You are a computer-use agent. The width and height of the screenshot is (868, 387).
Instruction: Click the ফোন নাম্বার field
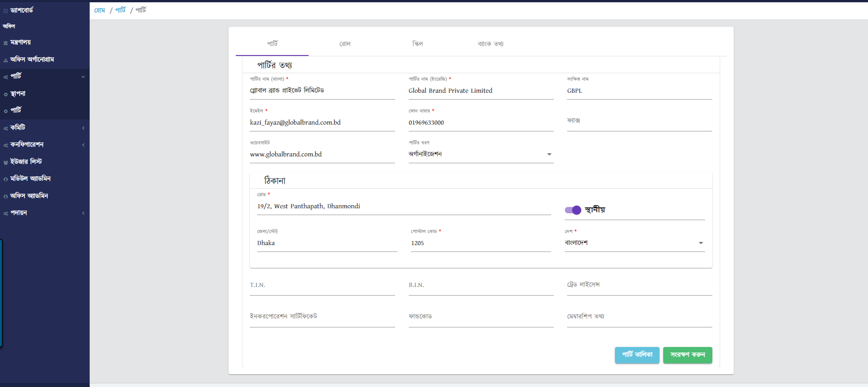[x=481, y=122]
